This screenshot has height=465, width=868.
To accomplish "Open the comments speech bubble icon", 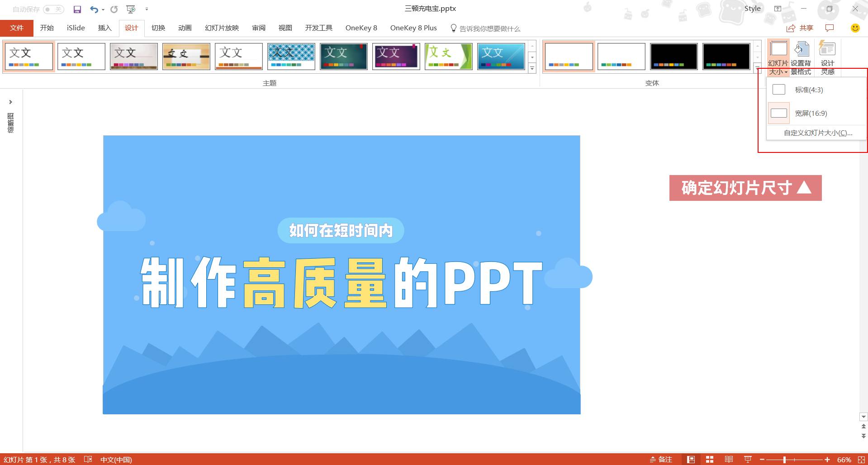I will [830, 28].
